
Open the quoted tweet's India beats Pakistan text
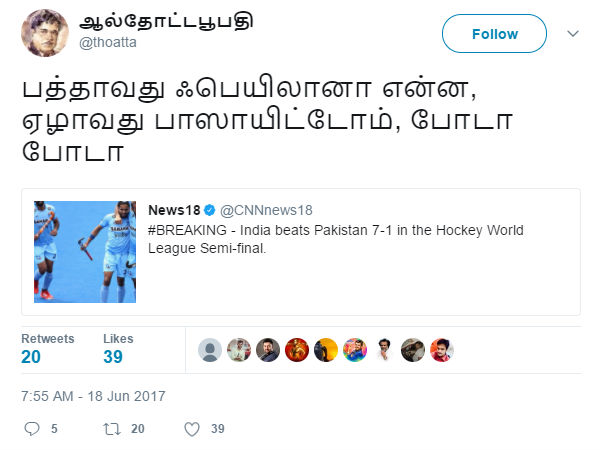[x=336, y=239]
